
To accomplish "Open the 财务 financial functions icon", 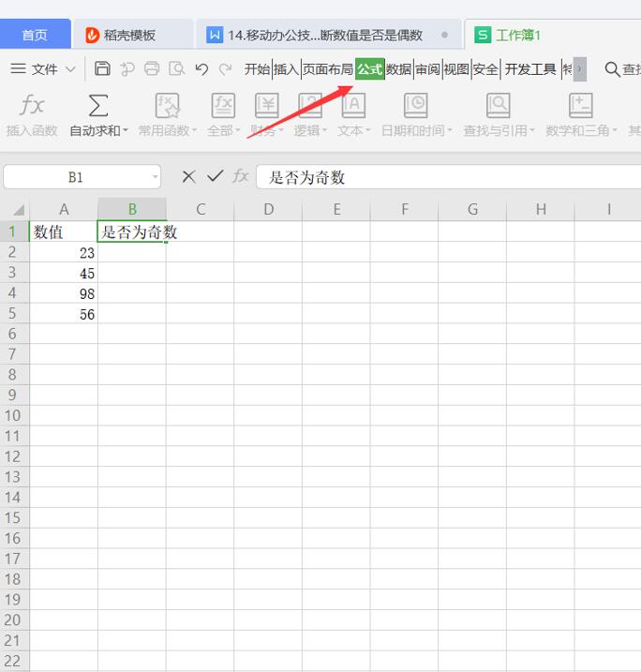I will (x=266, y=105).
